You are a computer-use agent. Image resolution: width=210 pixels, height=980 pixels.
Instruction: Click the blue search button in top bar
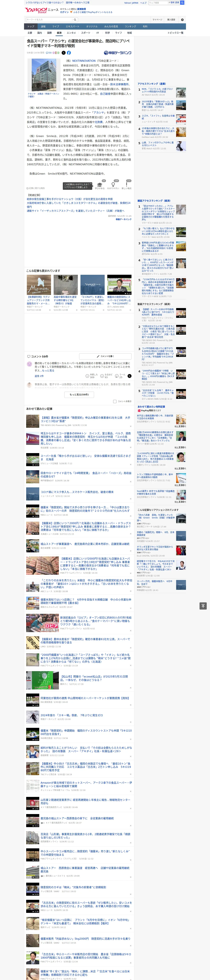coord(182,3)
